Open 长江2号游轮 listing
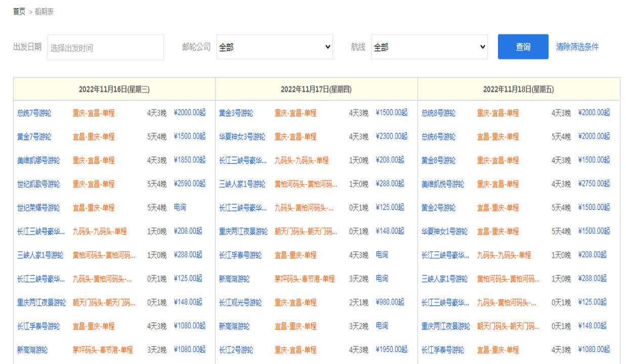Image resolution: width=626 pixels, height=364 pixels. click(x=236, y=350)
